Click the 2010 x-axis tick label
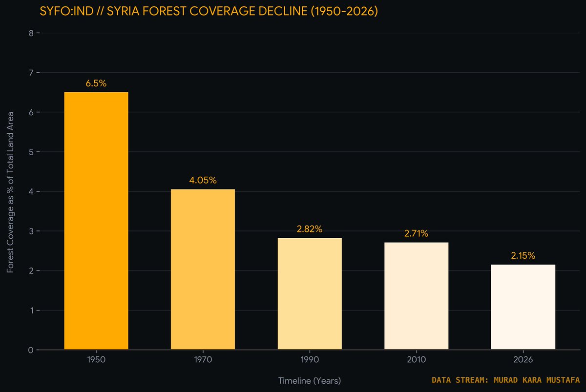This screenshot has width=586, height=392. coord(416,360)
